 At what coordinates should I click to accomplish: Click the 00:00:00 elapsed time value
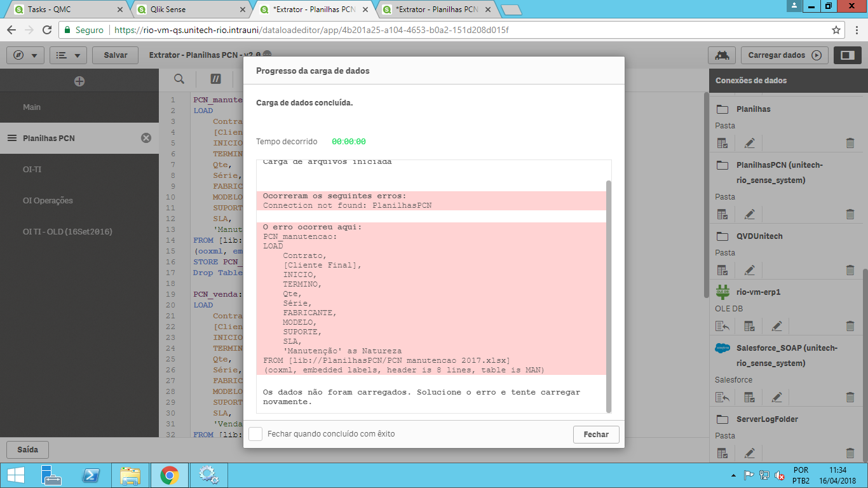pos(349,142)
